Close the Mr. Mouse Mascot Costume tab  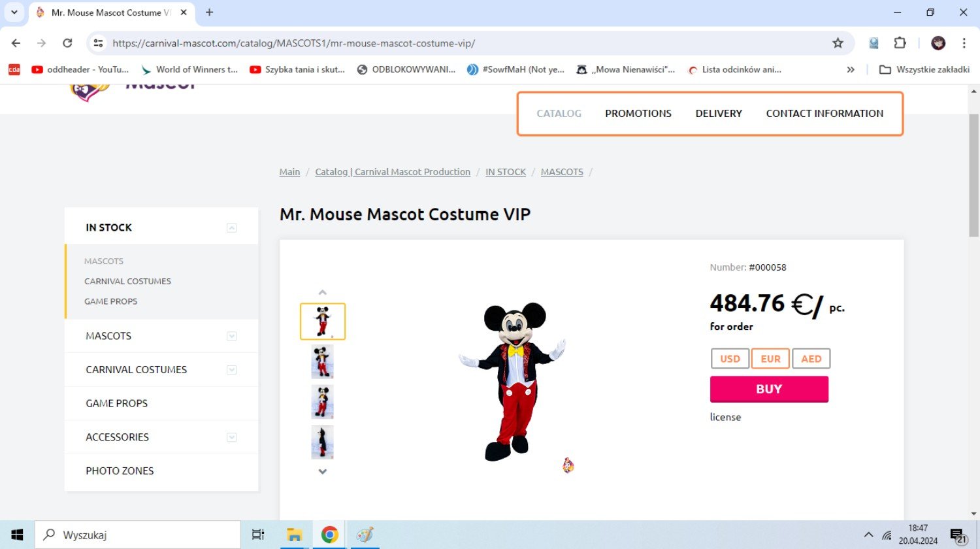[x=184, y=12]
